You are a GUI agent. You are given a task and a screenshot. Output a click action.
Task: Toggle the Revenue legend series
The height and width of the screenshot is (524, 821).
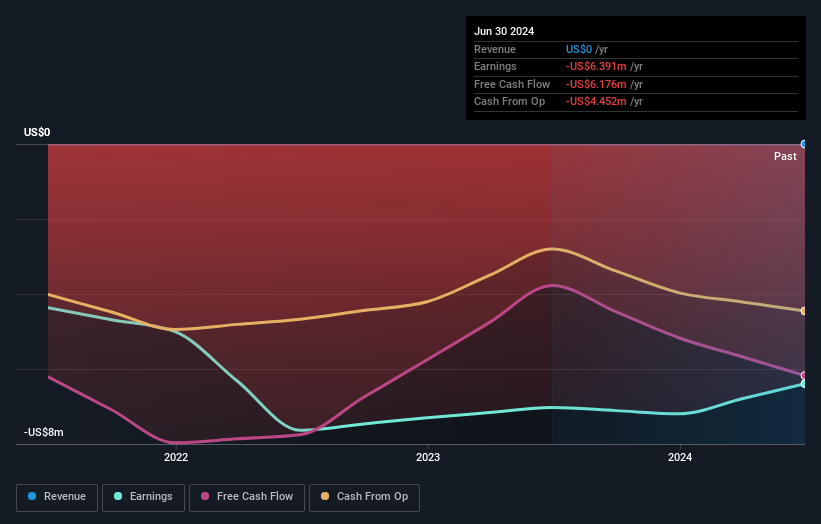pyautogui.click(x=57, y=497)
